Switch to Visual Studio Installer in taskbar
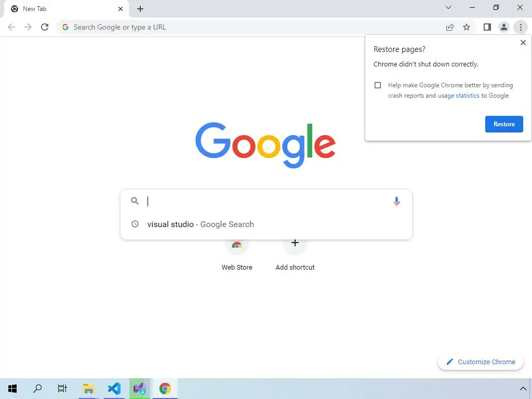 pos(140,389)
